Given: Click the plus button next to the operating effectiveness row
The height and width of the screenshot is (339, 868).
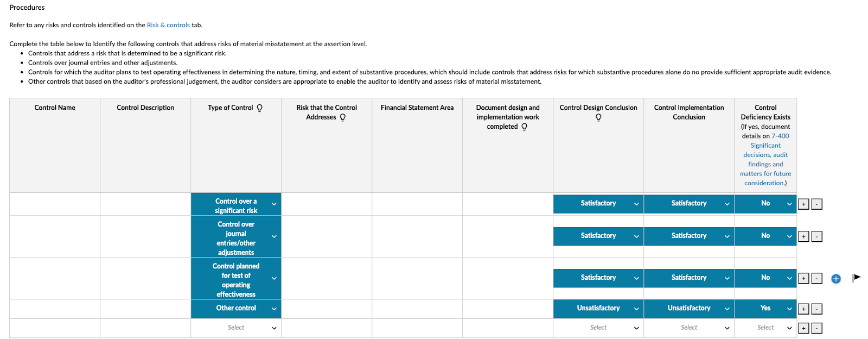Looking at the screenshot, I should click(803, 278).
